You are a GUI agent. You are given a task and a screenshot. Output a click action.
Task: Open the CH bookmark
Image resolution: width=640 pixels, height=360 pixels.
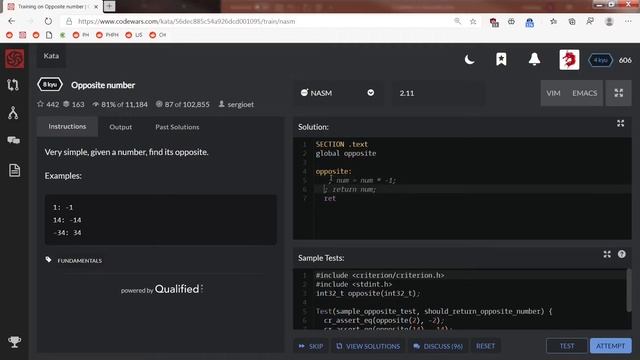point(158,35)
